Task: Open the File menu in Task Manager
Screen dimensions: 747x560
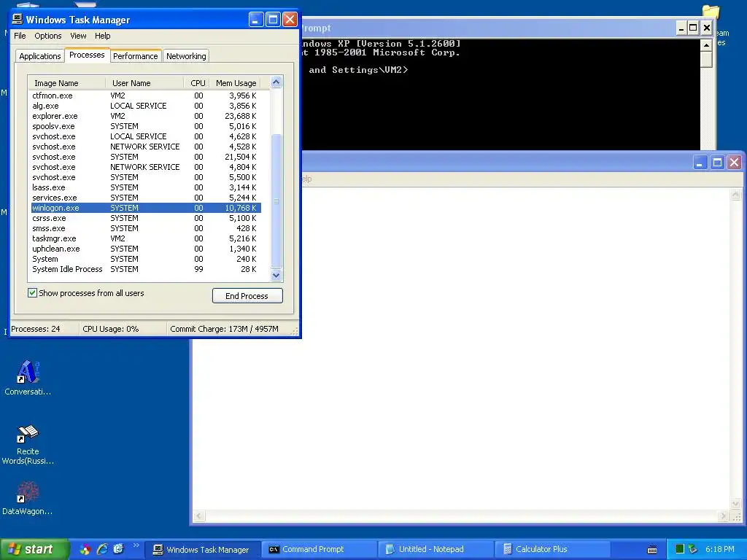Action: click(x=20, y=36)
